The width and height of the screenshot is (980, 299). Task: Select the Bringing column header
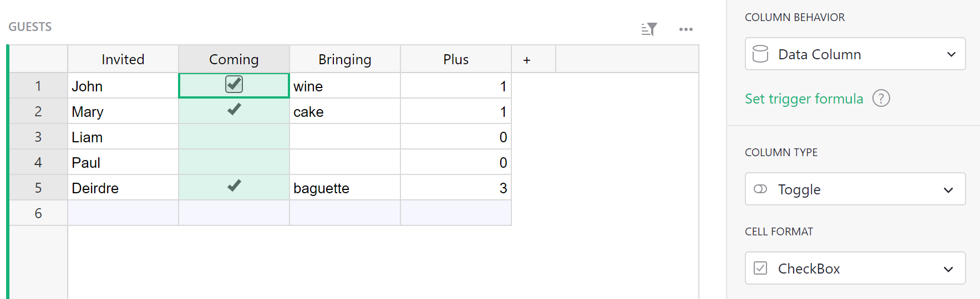[345, 59]
